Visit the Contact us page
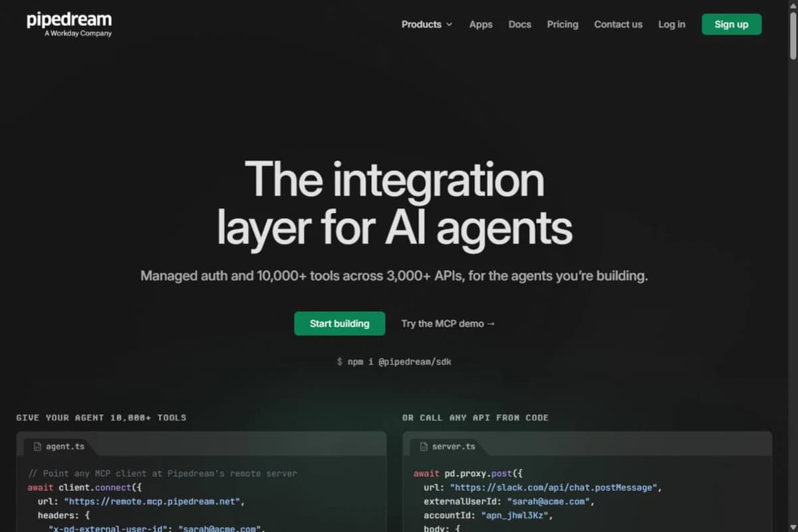The width and height of the screenshot is (798, 532). pyautogui.click(x=618, y=24)
